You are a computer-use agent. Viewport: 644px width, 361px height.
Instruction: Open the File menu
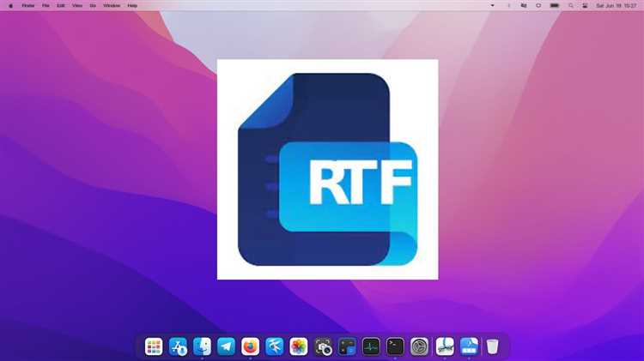46,6
